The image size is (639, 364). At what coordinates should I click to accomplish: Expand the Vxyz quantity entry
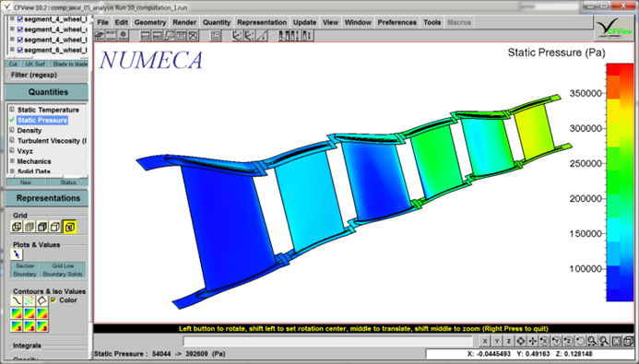(x=12, y=151)
